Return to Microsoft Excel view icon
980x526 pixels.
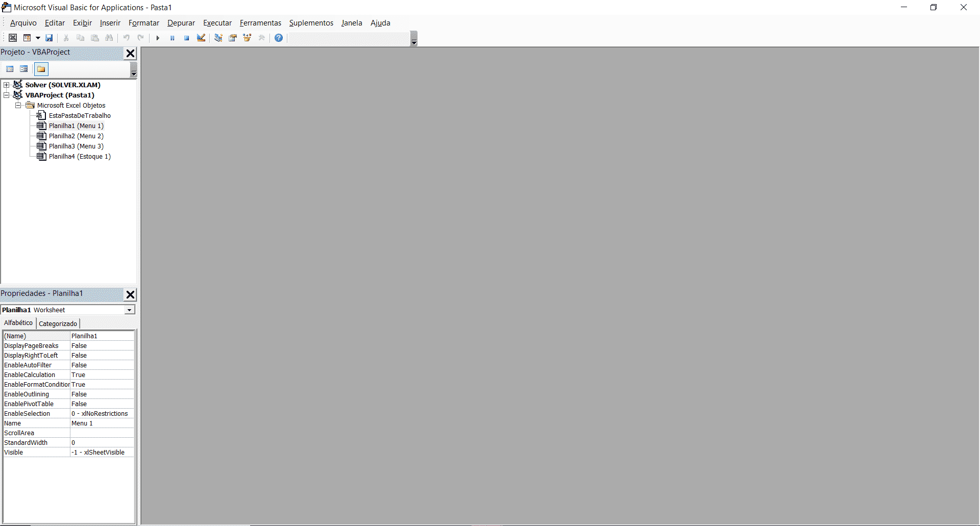(x=13, y=38)
